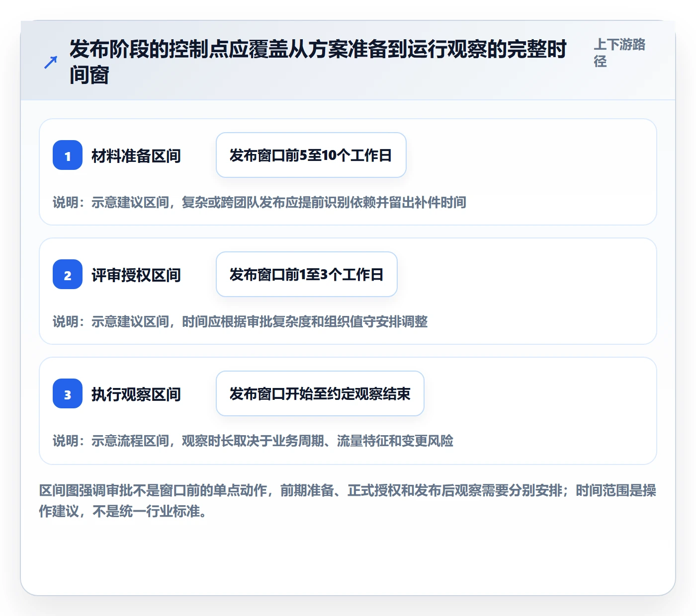Click the 发布窗口前5至10个工作日 pill
Screen dimensions: 696x616
click(x=311, y=155)
